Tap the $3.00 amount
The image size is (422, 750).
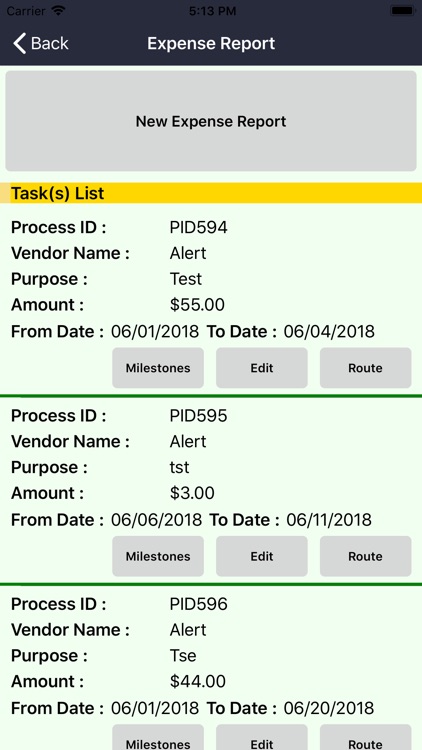point(192,494)
